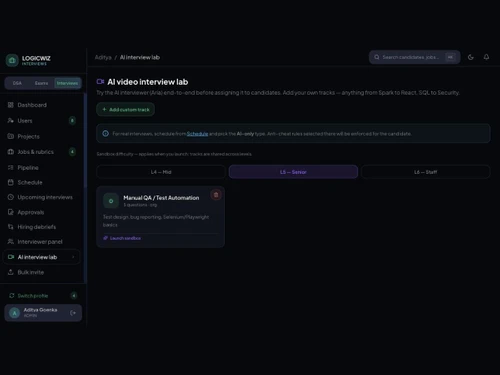
Task: Switch to the Exams tab
Action: click(41, 83)
